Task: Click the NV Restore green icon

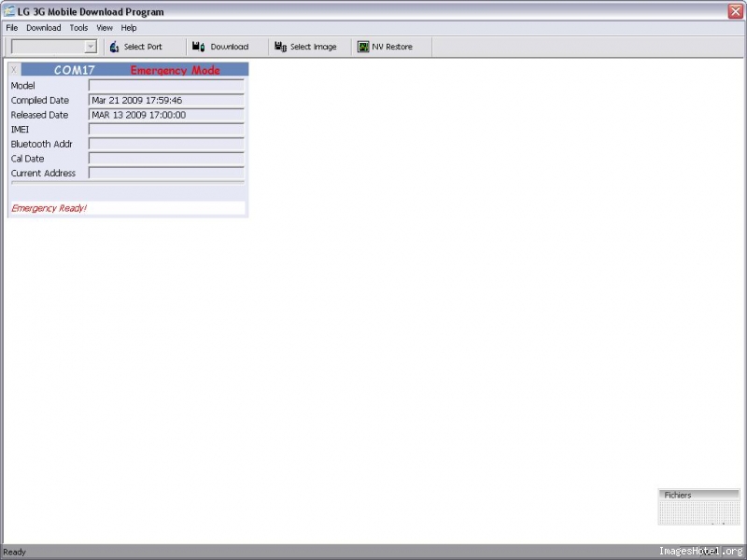Action: (363, 47)
